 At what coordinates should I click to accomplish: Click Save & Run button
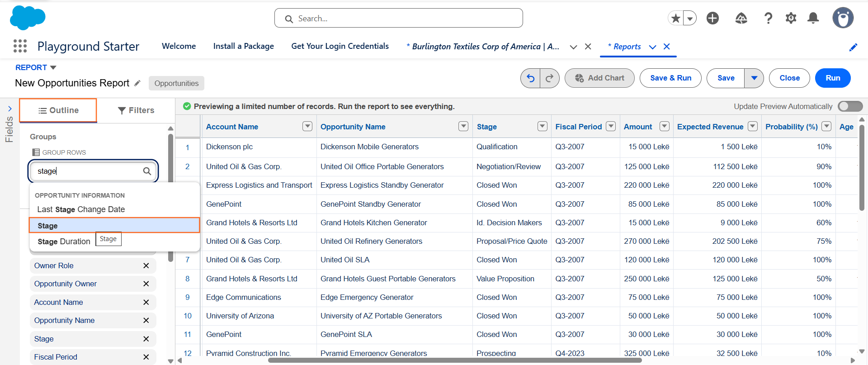pos(671,78)
